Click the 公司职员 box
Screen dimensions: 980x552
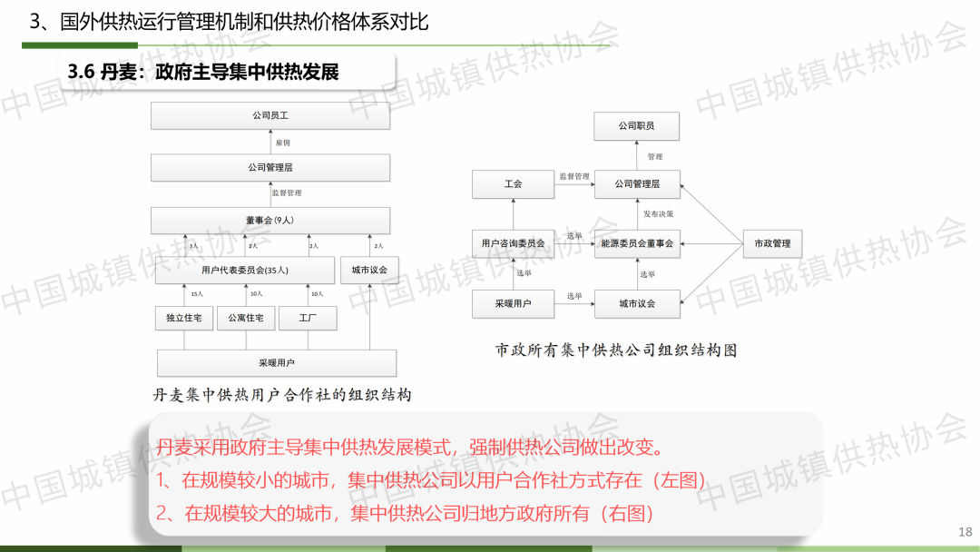(636, 126)
